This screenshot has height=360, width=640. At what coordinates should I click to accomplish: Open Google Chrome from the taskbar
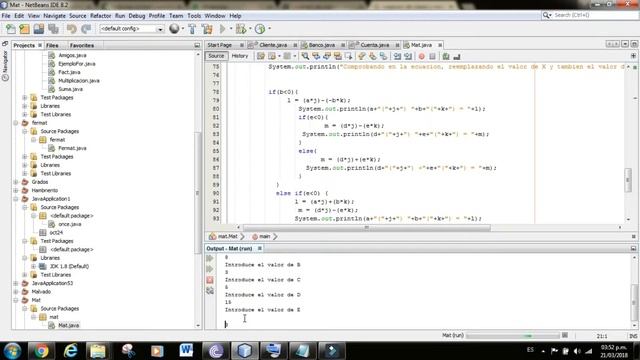[41, 351]
